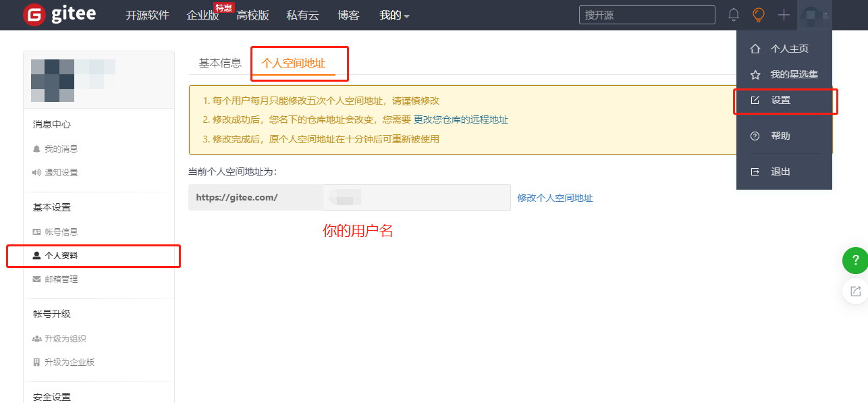Click the 安全设置 section heading
This screenshot has height=403, width=868.
52,397
